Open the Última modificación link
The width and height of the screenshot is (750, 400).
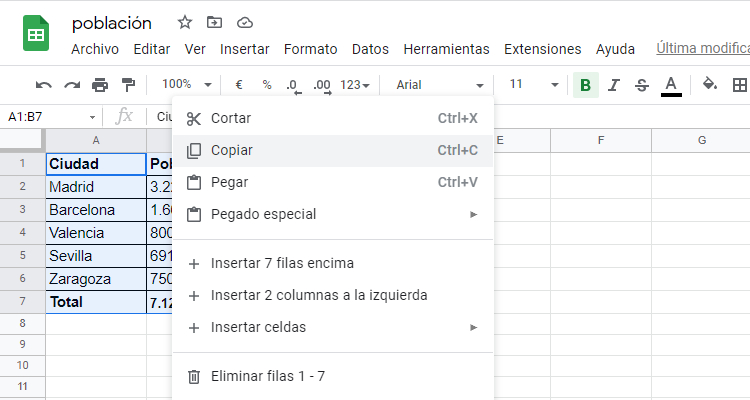[702, 48]
